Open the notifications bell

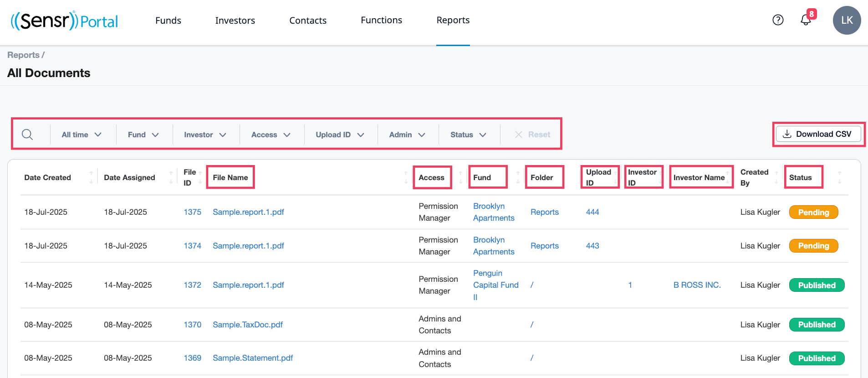click(806, 20)
